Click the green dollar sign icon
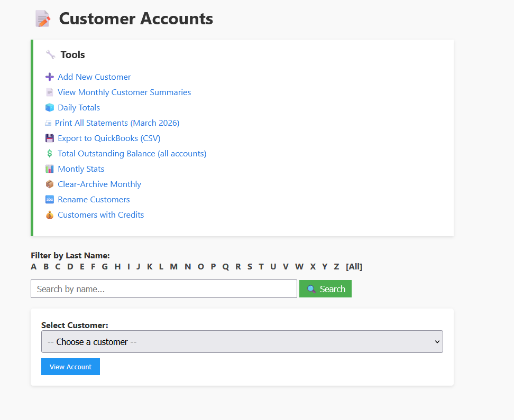 50,154
